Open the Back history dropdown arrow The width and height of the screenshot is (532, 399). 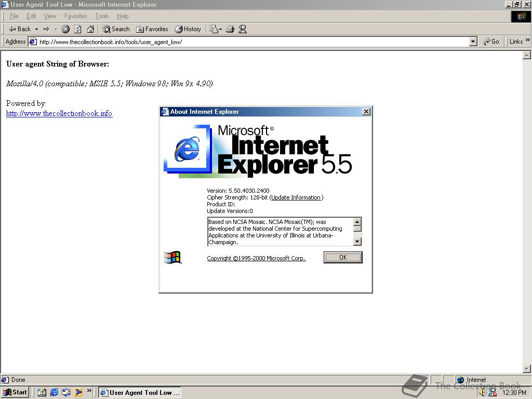coord(37,29)
